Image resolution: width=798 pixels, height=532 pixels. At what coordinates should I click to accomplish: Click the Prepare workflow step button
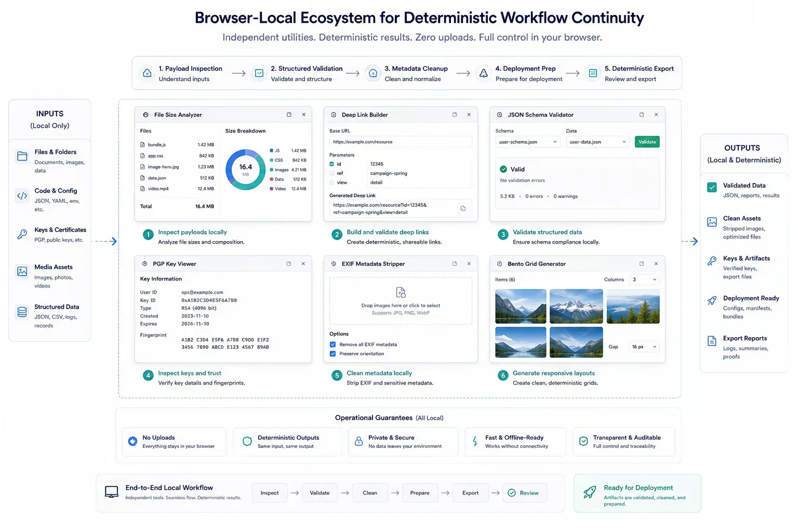pyautogui.click(x=420, y=493)
